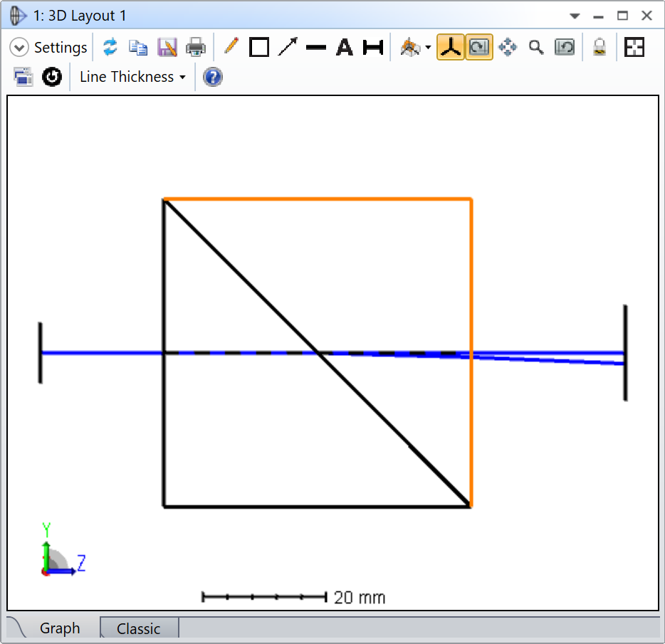This screenshot has width=665, height=644.
Task: Select the pencil annotation tool
Action: (231, 47)
